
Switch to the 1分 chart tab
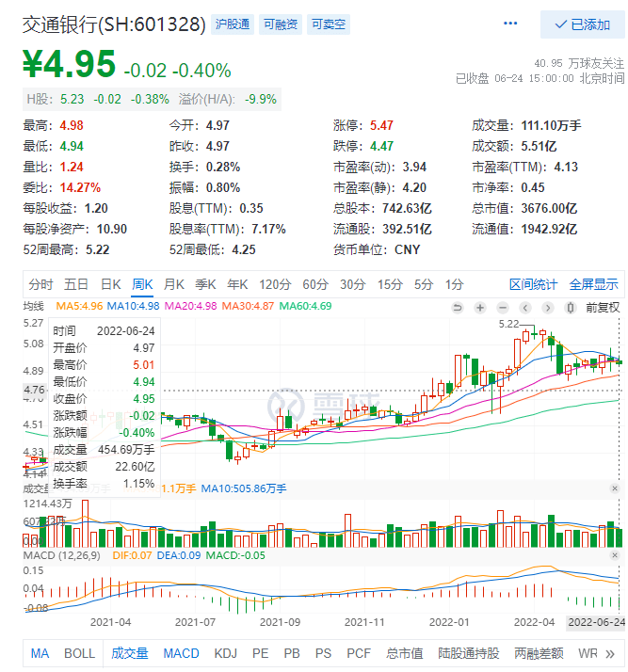click(x=454, y=284)
